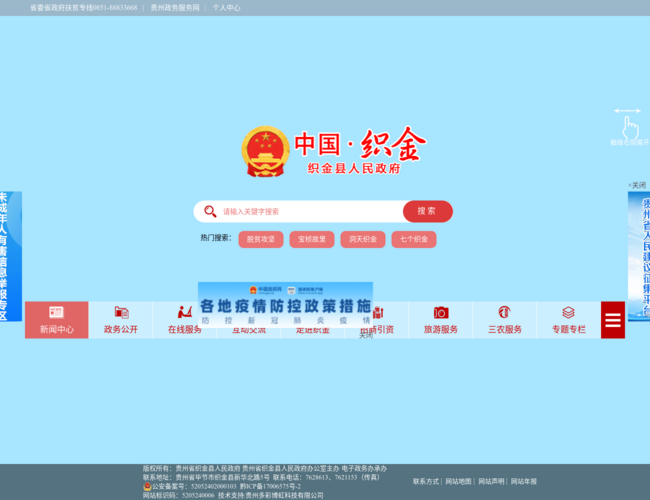
Task: Select hot search tag 脱贫攻坚
Action: 260,240
